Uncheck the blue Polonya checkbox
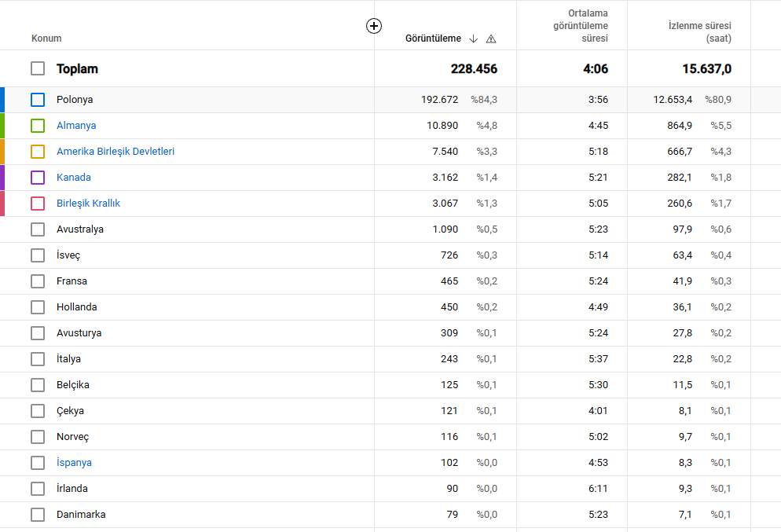This screenshot has width=781, height=532. pos(38,100)
